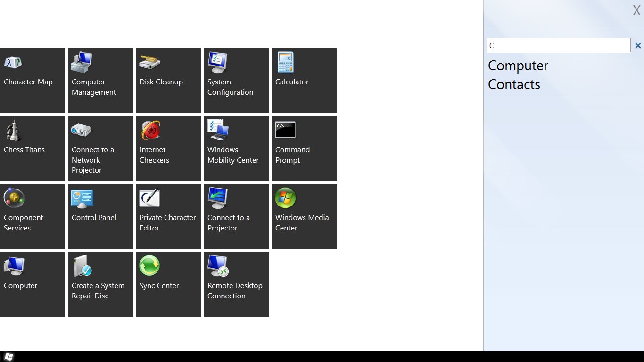The image size is (644, 362).
Task: Open Component Services tile
Action: click(x=32, y=216)
